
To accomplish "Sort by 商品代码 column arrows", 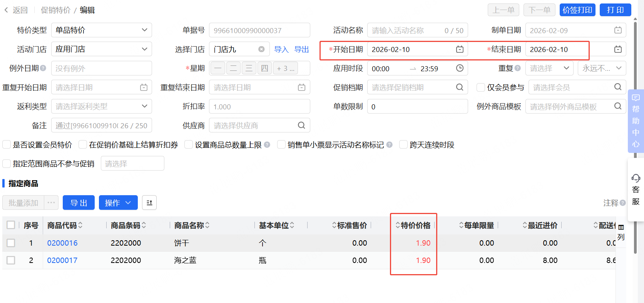I will (x=80, y=225).
